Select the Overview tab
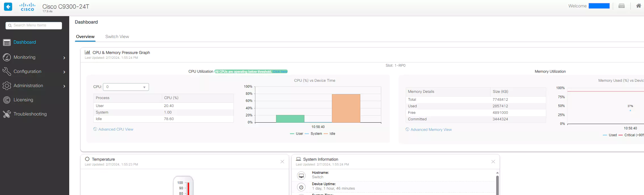 [x=85, y=37]
